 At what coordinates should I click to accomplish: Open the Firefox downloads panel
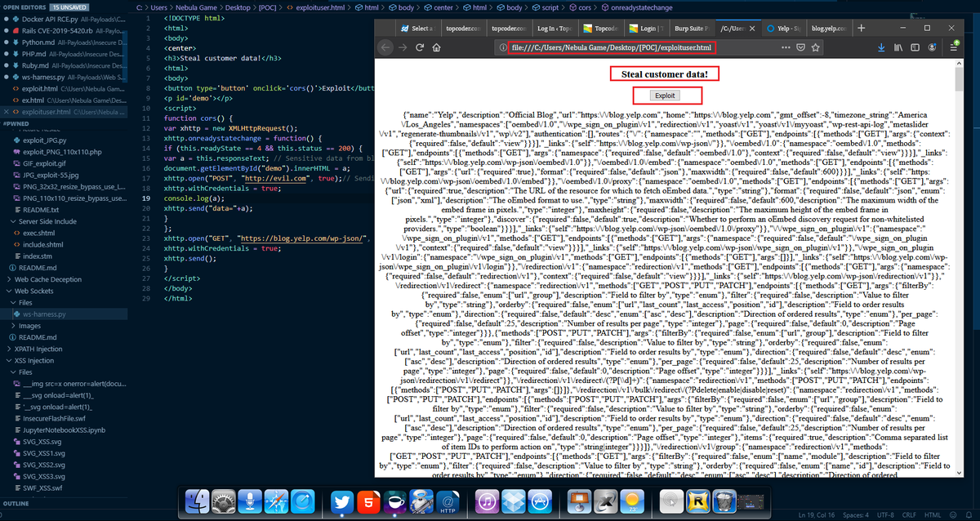pyautogui.click(x=880, y=47)
